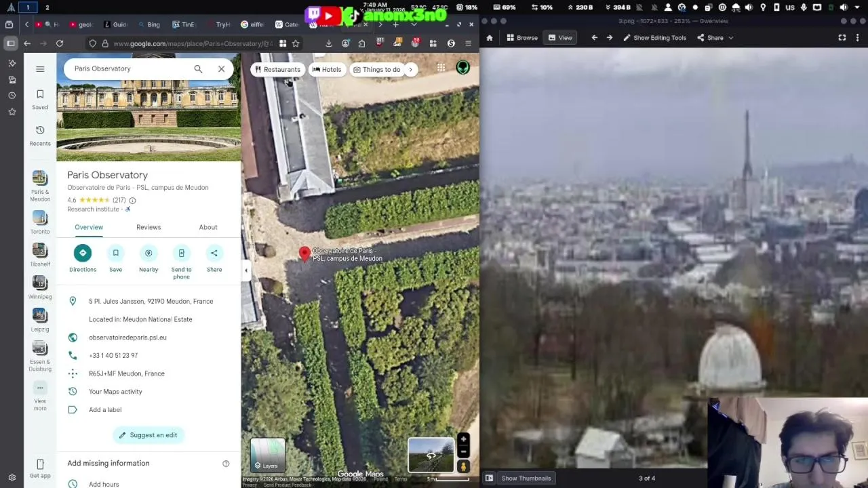Click the browser address bar URL
Viewport: 868px width, 488px height.
(193, 43)
